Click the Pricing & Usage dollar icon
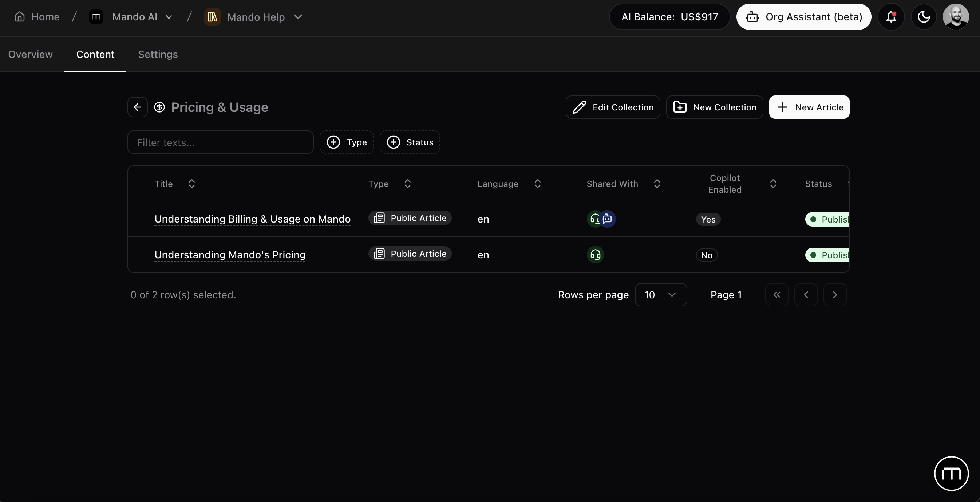 [159, 107]
